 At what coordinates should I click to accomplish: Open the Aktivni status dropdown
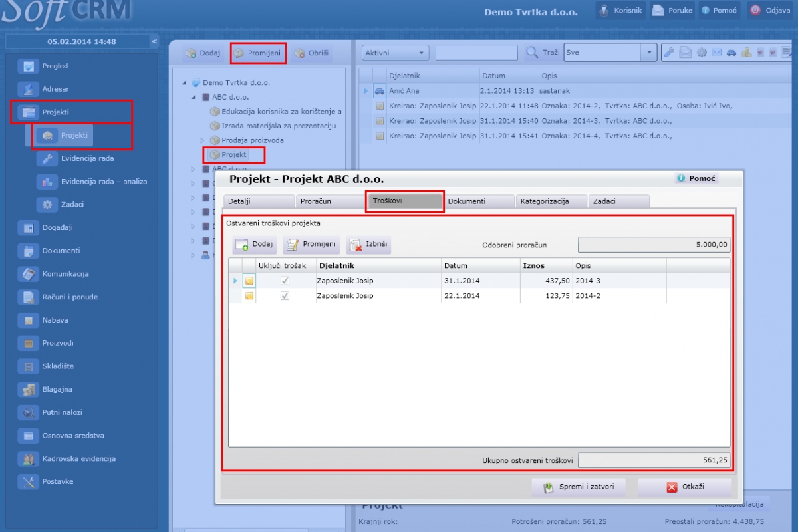(x=396, y=53)
